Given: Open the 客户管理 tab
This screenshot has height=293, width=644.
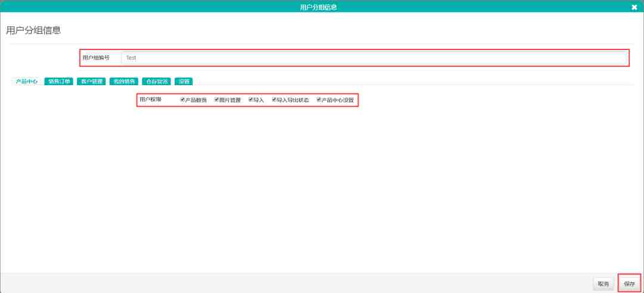Looking at the screenshot, I should coord(91,82).
